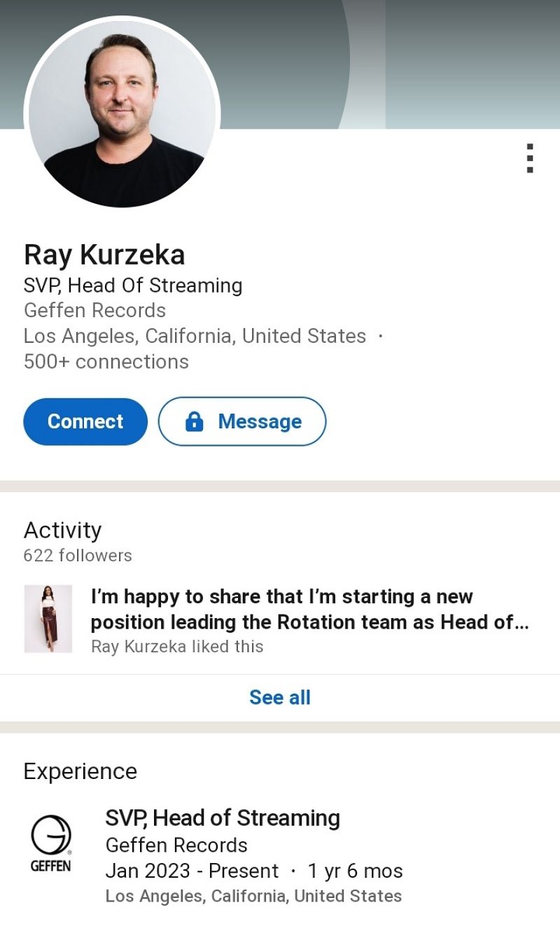Click the Message button label
This screenshot has height=926, width=560.
(x=260, y=421)
